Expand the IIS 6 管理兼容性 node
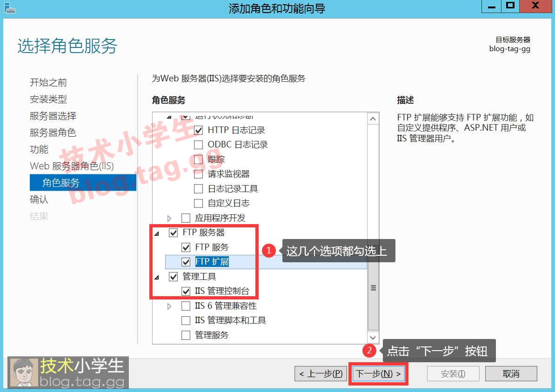 [x=169, y=306]
